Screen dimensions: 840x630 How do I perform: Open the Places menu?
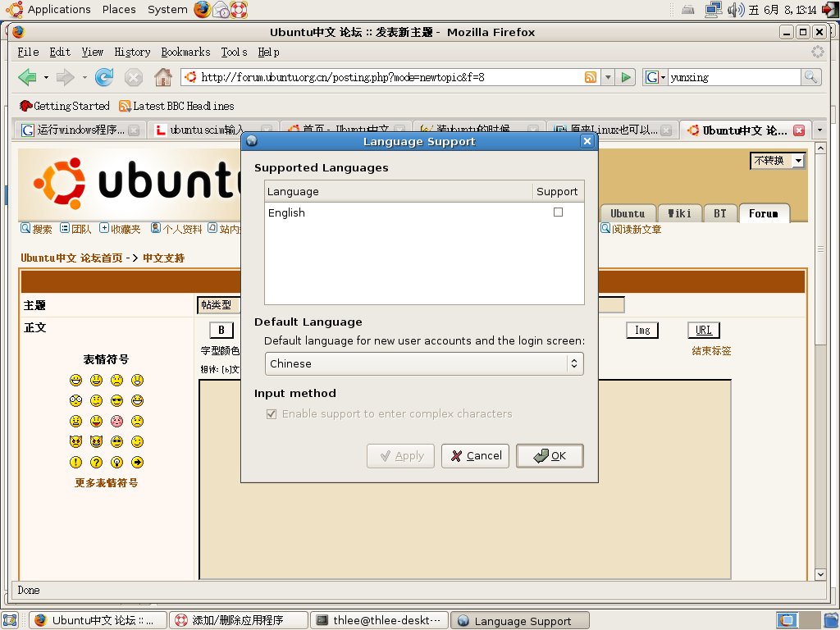[119, 10]
